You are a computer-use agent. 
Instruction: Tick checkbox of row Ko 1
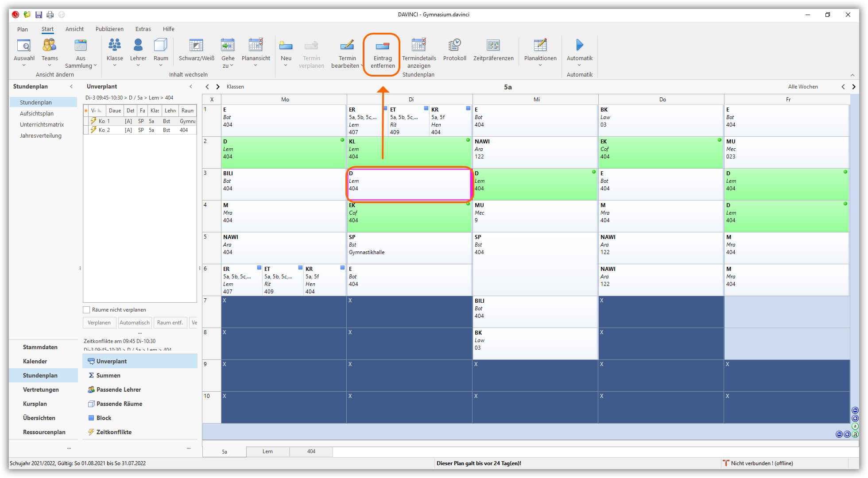click(86, 121)
